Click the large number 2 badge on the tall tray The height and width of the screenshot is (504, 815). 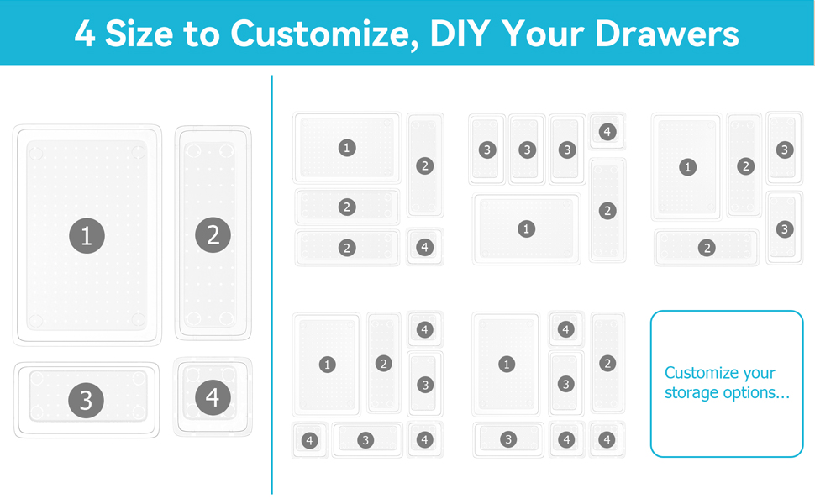point(213,234)
